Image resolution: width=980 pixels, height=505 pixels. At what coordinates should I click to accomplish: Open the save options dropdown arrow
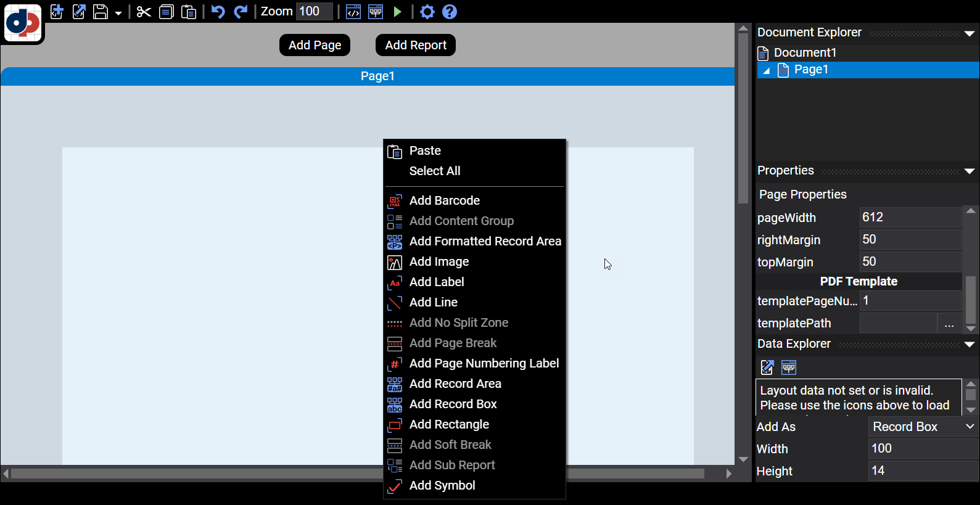tap(118, 13)
